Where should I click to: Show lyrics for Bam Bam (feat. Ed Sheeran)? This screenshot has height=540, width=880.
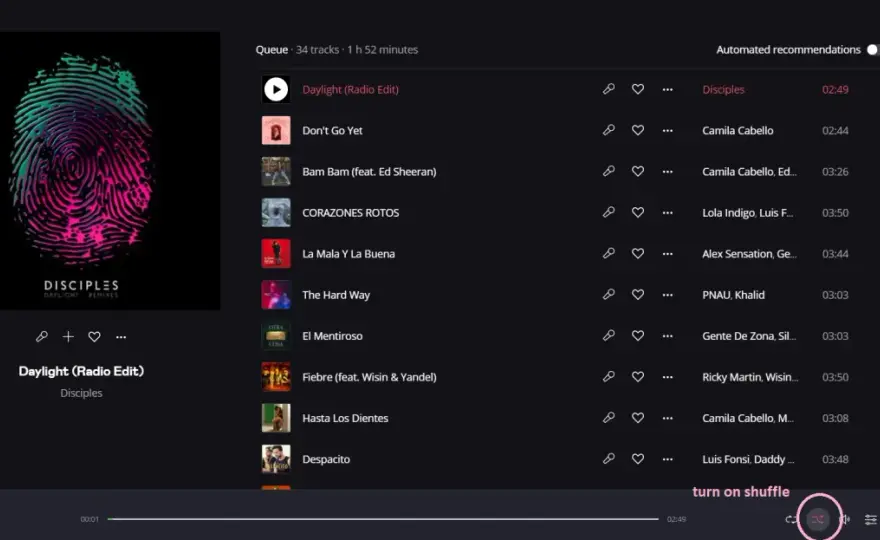point(608,171)
